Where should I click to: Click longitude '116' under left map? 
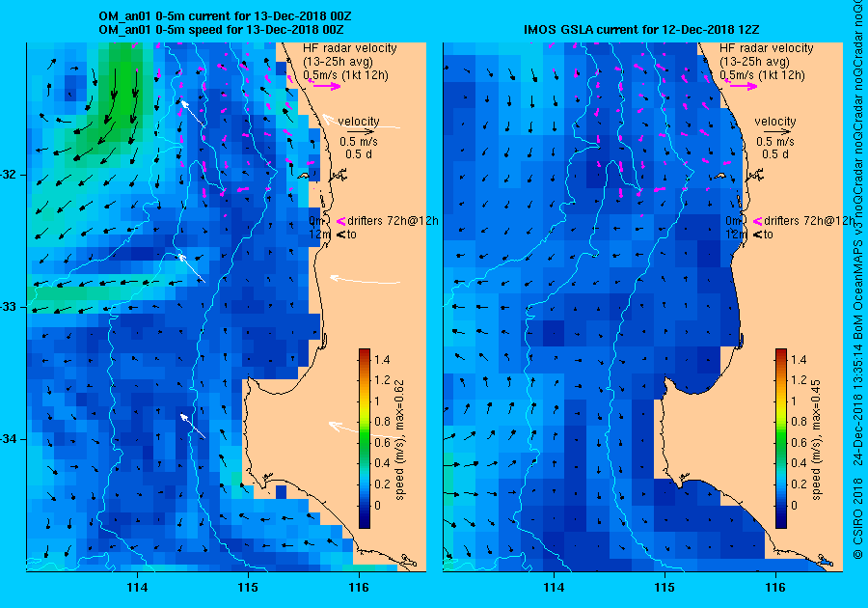pyautogui.click(x=359, y=588)
